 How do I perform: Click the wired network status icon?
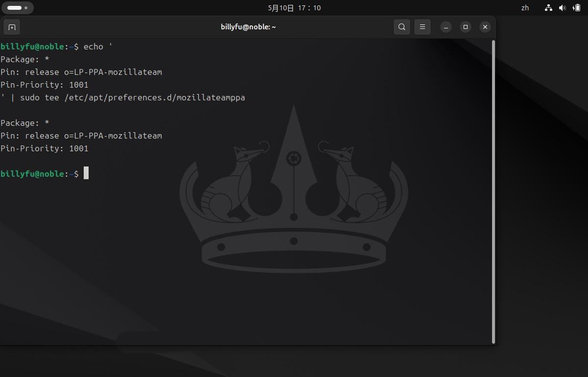pos(548,8)
